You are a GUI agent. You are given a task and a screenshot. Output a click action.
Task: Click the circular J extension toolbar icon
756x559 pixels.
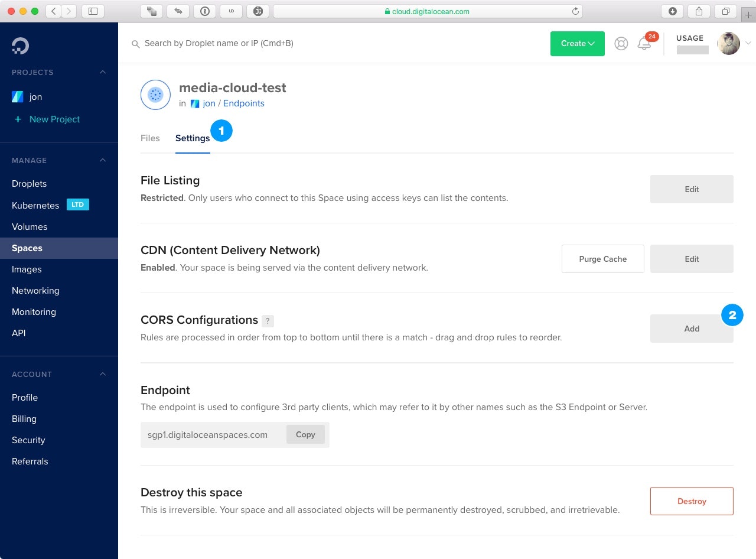pyautogui.click(x=258, y=11)
